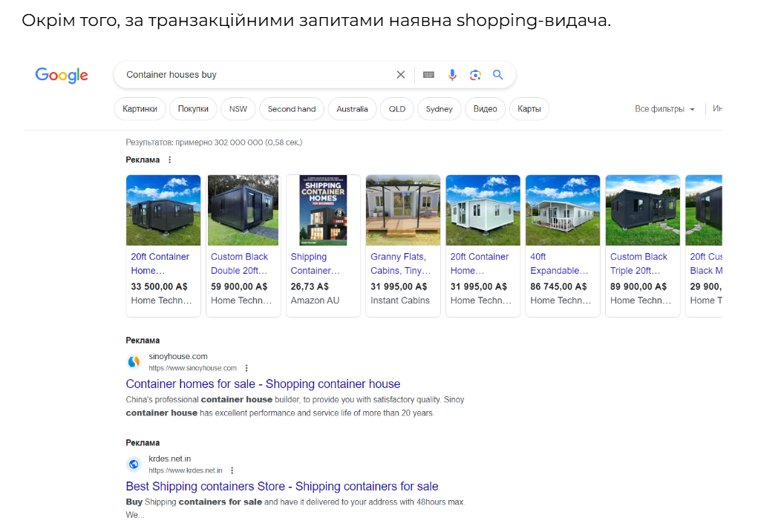The height and width of the screenshot is (532, 781).
Task: Open the 40ft Expandable product image
Action: pyautogui.click(x=563, y=210)
